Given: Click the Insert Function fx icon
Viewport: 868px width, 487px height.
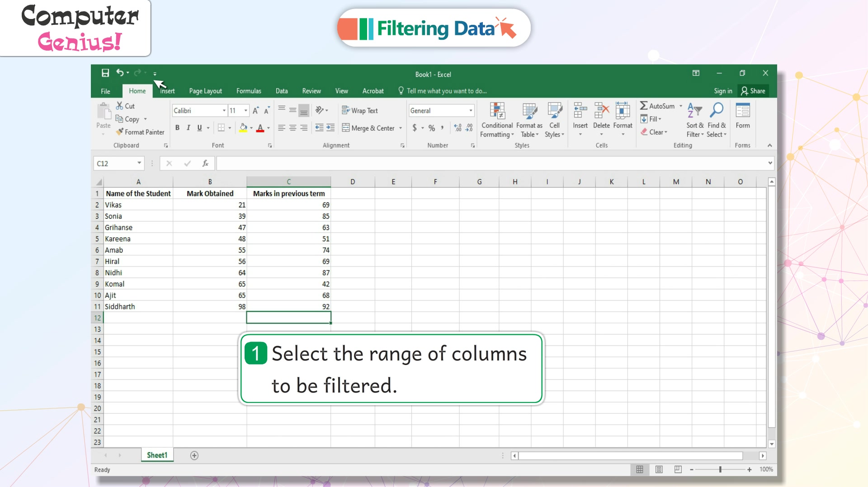Looking at the screenshot, I should click(x=205, y=164).
